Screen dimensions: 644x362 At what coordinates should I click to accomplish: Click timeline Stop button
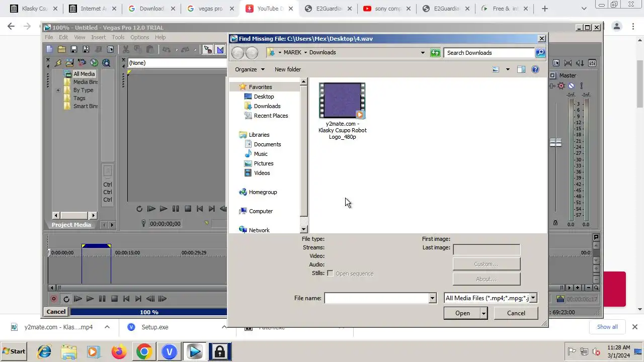114,299
